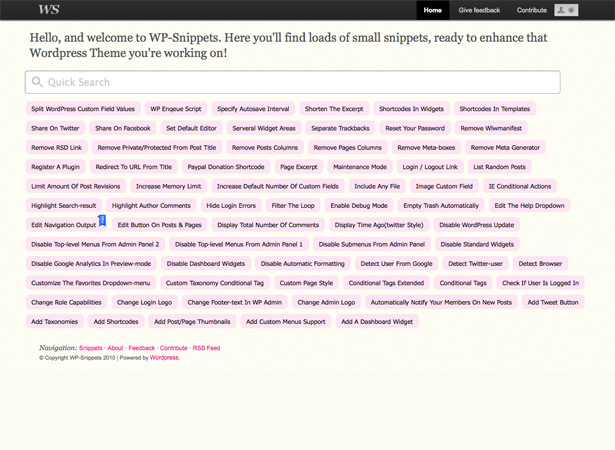615x450 pixels.
Task: Select the Share On Twitter tag
Action: coord(55,128)
